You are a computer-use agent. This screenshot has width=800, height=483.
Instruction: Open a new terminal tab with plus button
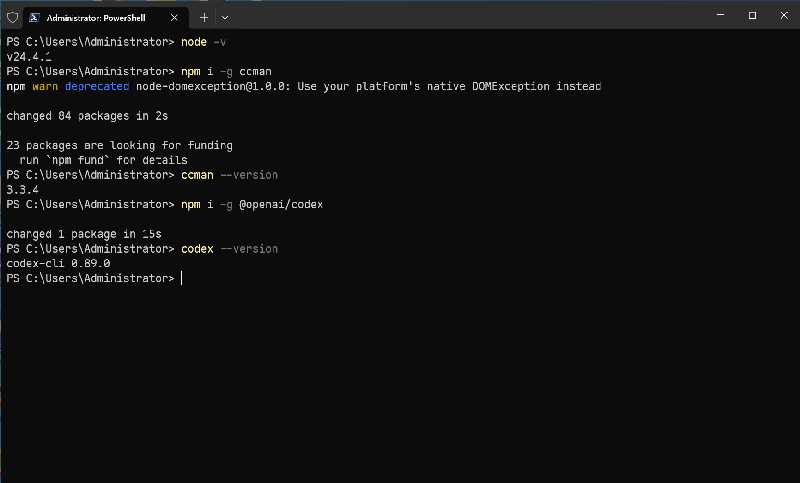[x=204, y=17]
